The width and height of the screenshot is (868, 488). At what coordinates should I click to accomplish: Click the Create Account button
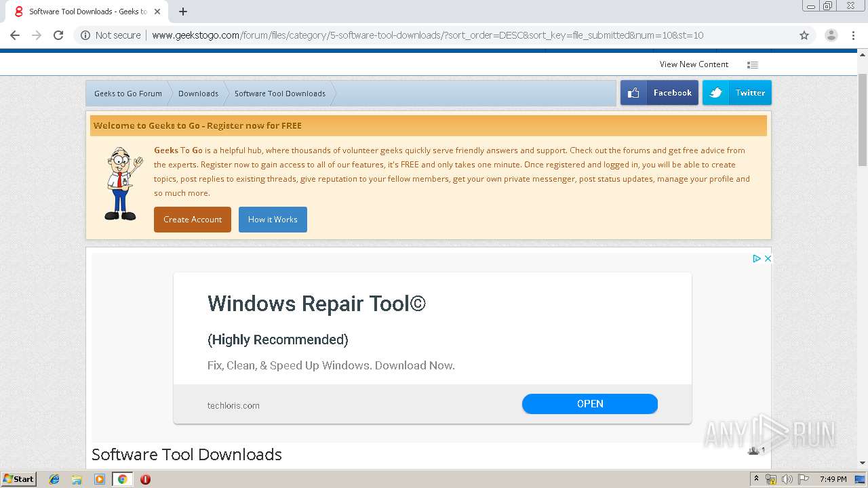tap(193, 220)
